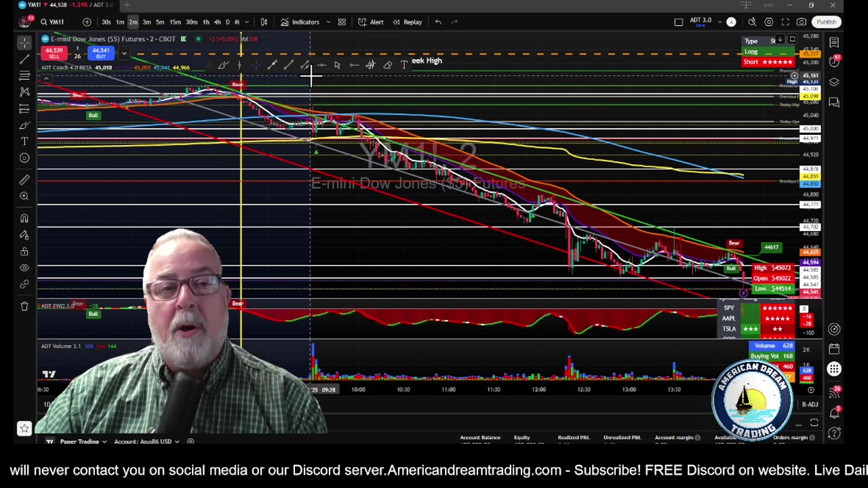The height and width of the screenshot is (488, 868).
Task: Open the Account AsusR6 USD dropdown
Action: pyautogui.click(x=146, y=441)
